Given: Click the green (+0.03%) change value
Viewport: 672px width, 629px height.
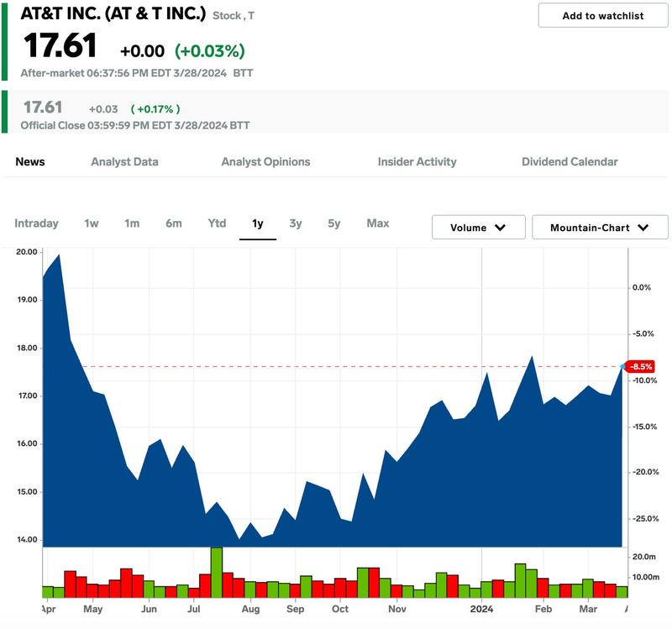Looking at the screenshot, I should (x=209, y=51).
